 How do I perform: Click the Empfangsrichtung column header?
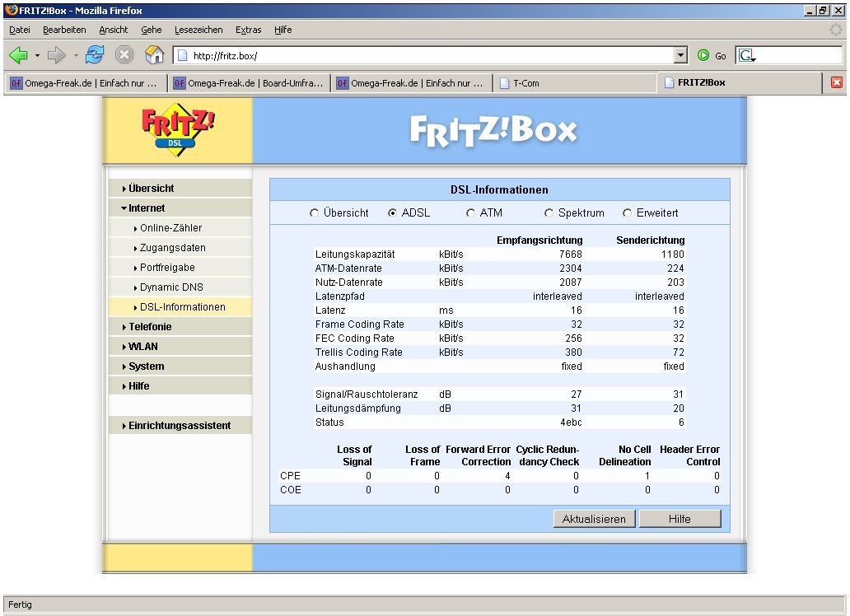coord(539,240)
